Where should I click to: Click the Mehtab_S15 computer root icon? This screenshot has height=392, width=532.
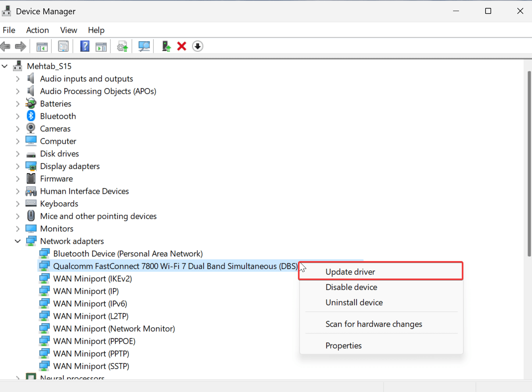pyautogui.click(x=18, y=66)
